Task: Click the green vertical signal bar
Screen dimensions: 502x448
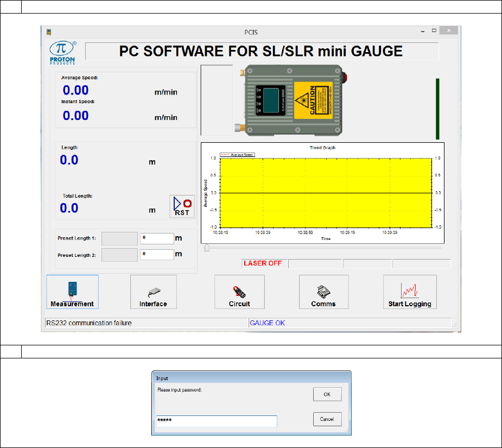Action: (437, 109)
